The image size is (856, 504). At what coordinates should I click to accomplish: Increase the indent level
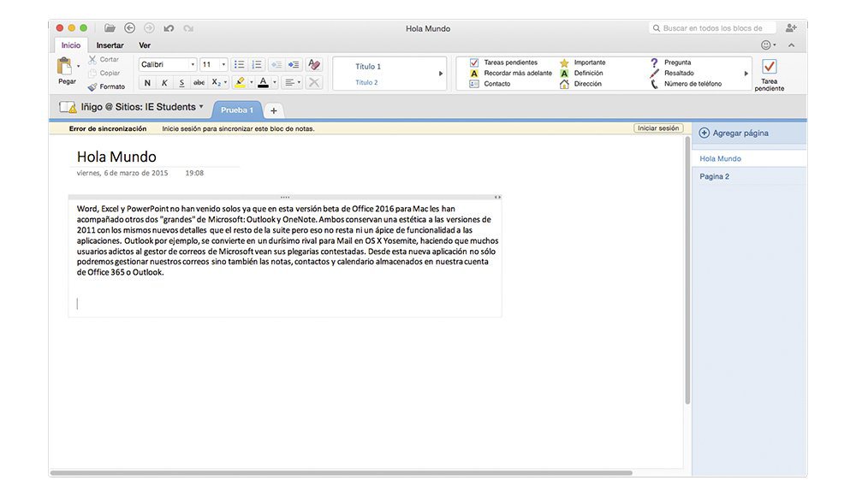coord(294,64)
